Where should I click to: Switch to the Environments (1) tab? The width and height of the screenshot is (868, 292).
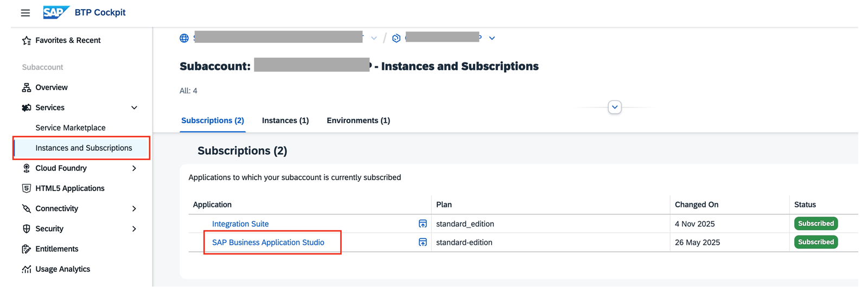click(358, 120)
